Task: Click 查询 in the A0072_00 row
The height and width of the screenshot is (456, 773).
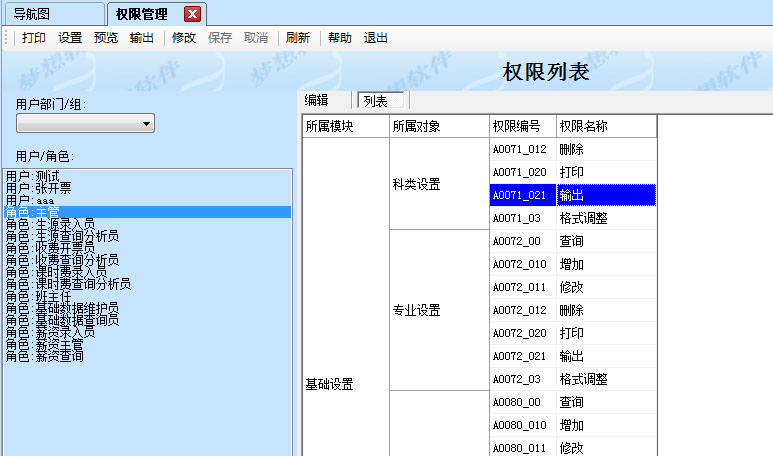Action: click(x=606, y=241)
